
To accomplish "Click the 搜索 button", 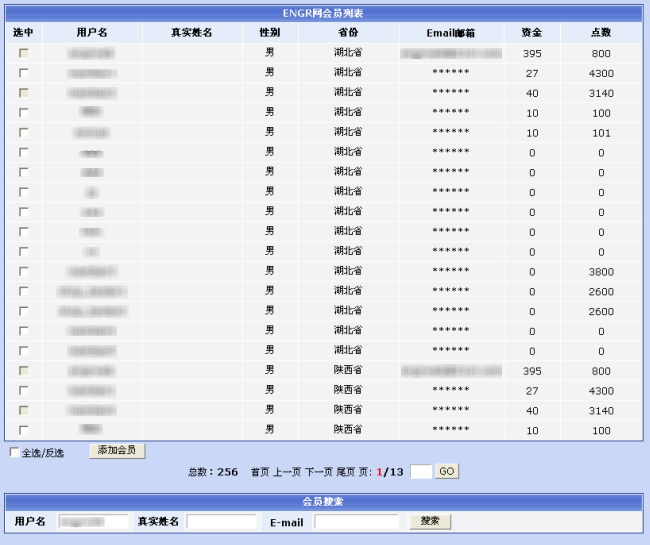I will pos(430,521).
